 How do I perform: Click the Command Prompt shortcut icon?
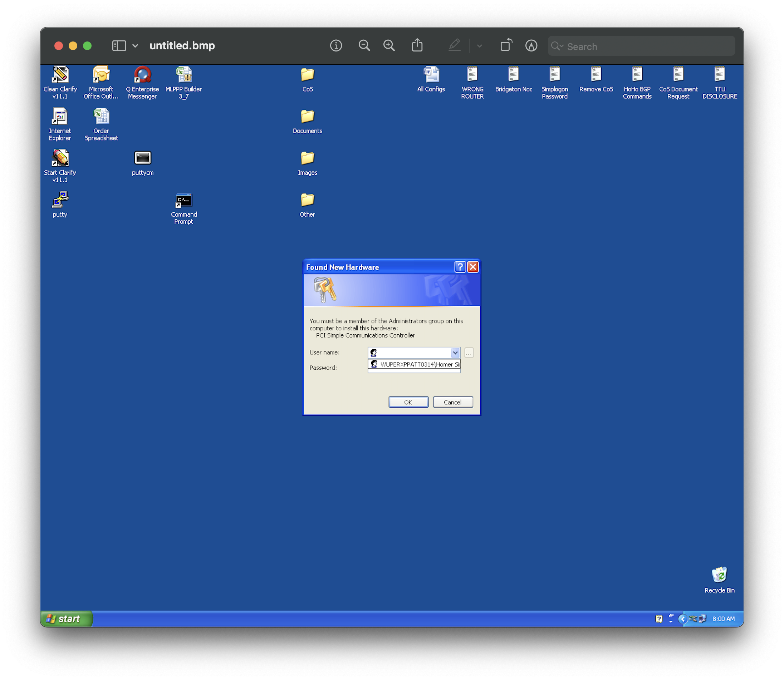[x=184, y=201]
